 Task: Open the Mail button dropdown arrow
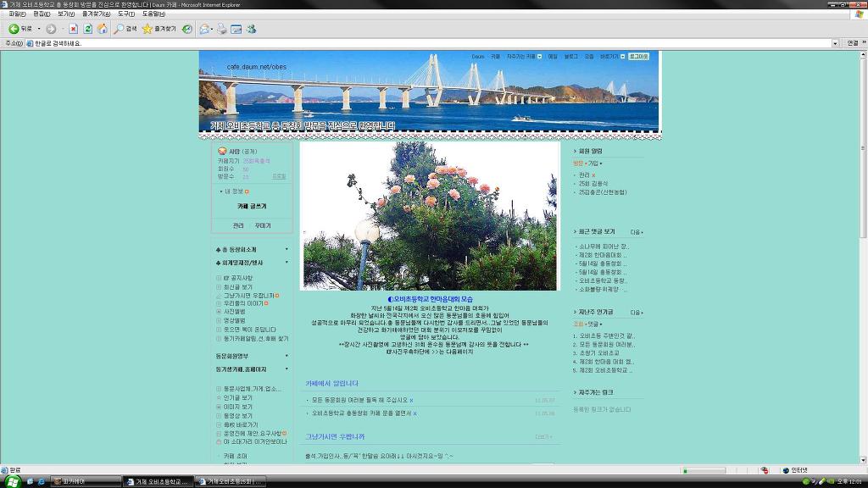[211, 29]
